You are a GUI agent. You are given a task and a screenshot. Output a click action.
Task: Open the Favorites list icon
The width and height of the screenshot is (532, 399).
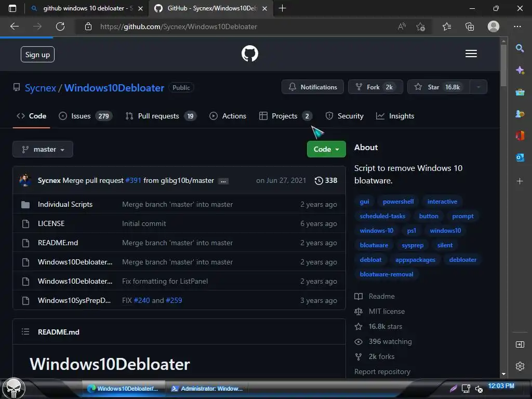pyautogui.click(x=447, y=26)
